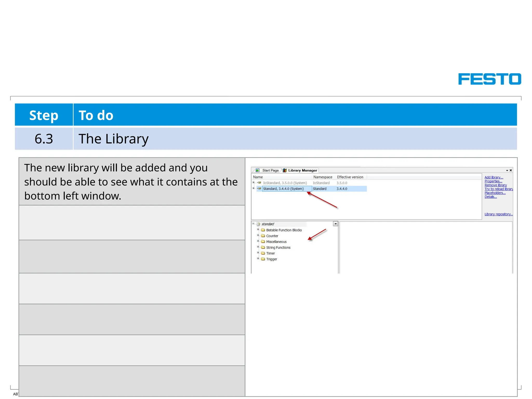Expand the Bistable Function Blocks folder
532x399 pixels.
[258, 230]
